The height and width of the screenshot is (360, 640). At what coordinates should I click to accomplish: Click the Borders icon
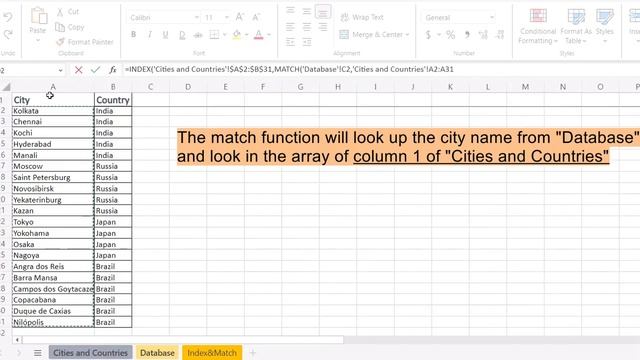coord(214,35)
